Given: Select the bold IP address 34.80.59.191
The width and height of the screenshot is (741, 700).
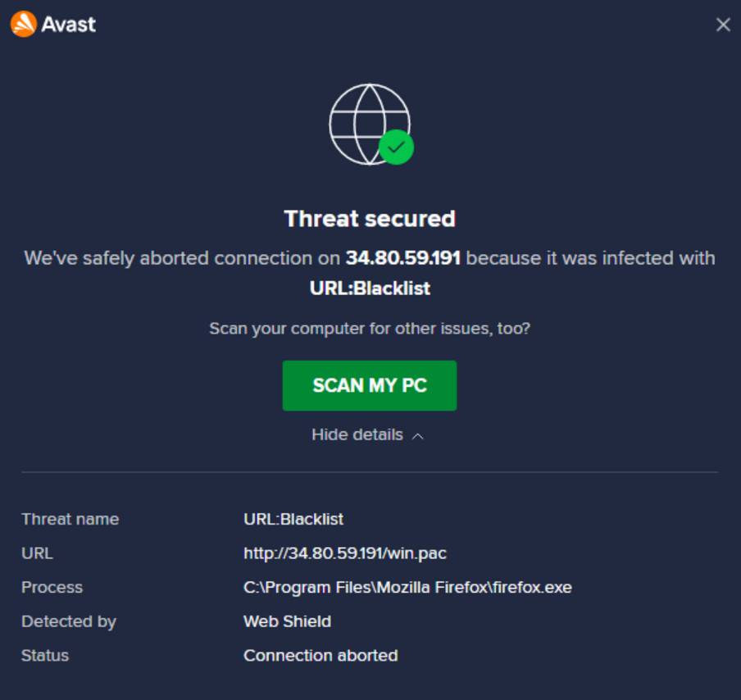Looking at the screenshot, I should (x=402, y=258).
